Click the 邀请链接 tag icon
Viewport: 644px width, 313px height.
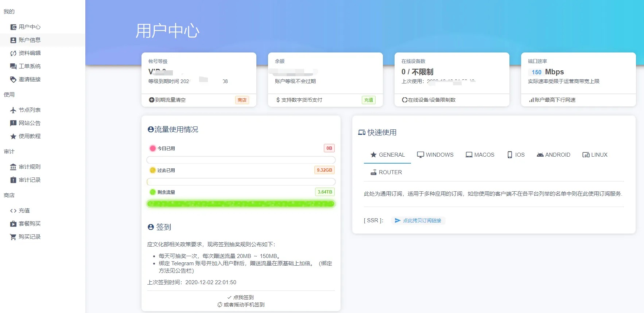point(13,79)
